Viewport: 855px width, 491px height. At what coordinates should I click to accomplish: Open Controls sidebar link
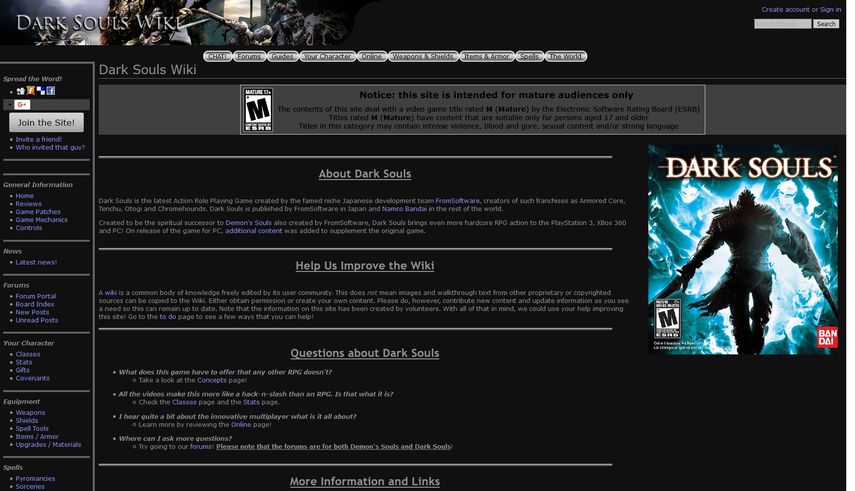[x=28, y=228]
